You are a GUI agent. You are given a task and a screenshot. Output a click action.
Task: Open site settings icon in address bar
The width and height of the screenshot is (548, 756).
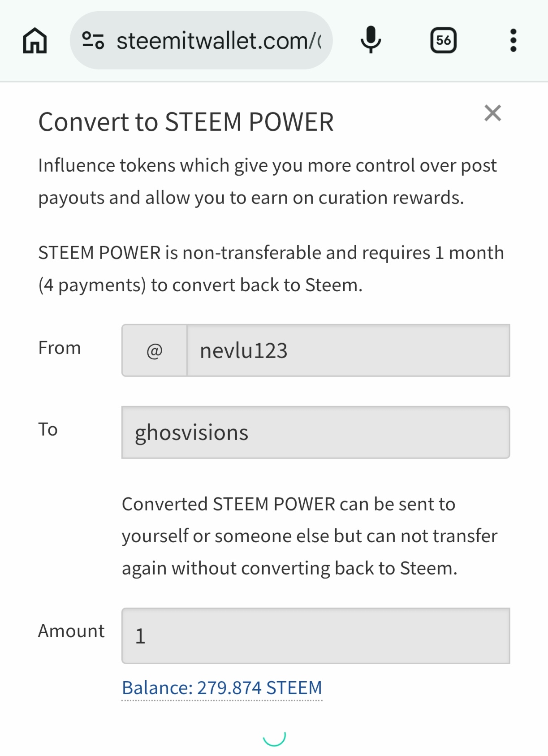coord(93,40)
